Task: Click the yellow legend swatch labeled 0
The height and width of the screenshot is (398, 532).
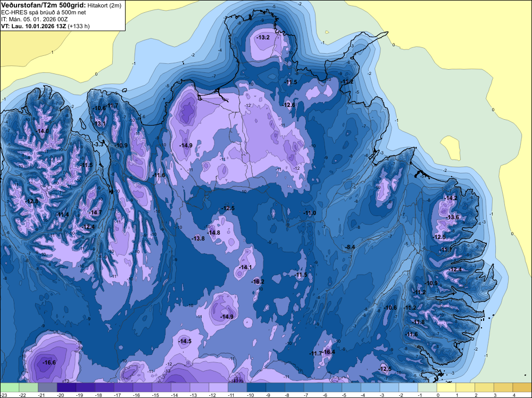Action: click(x=446, y=387)
